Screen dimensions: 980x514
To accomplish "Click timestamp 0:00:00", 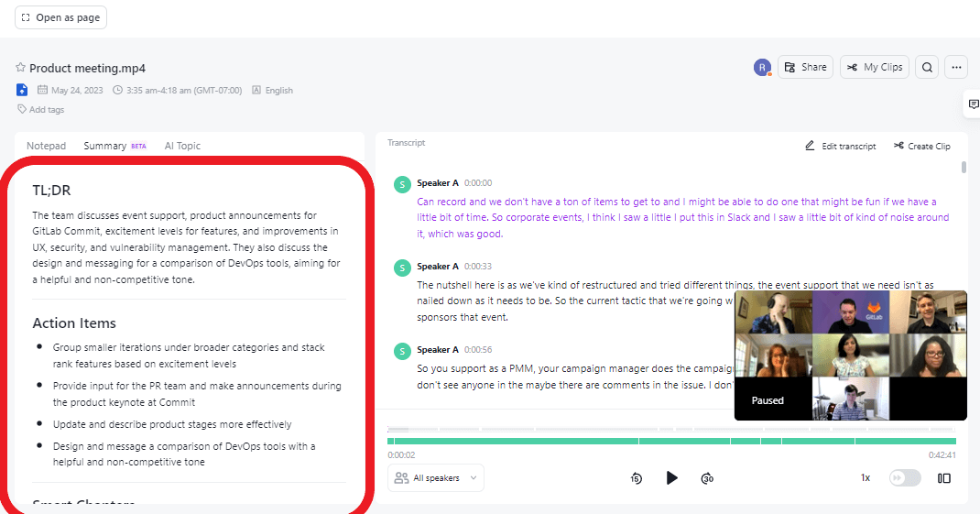I will pyautogui.click(x=478, y=183).
